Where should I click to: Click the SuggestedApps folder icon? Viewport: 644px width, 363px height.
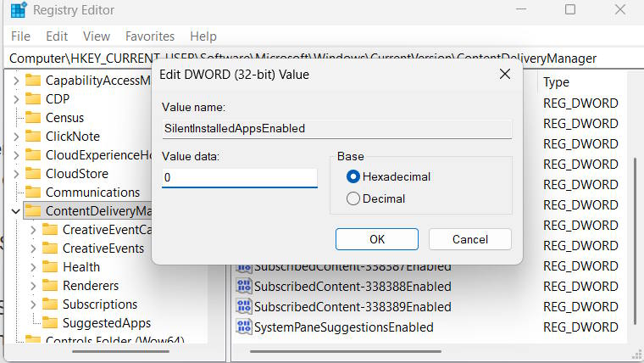[50, 323]
